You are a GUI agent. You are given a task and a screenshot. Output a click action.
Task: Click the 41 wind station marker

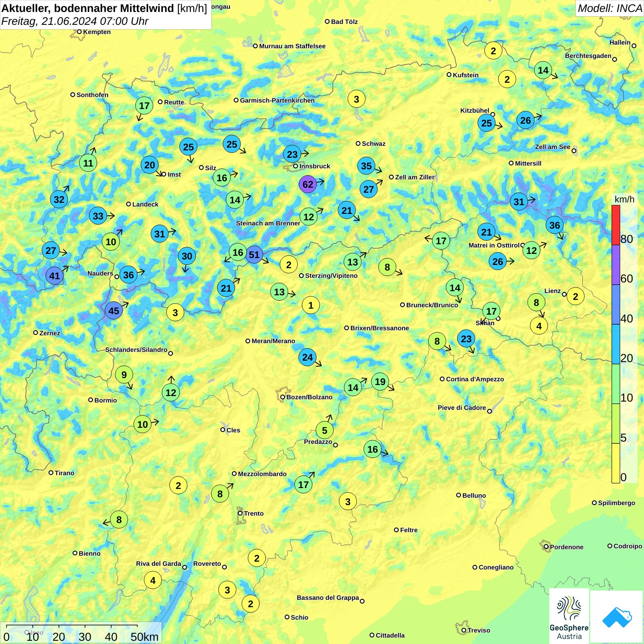[x=54, y=276]
